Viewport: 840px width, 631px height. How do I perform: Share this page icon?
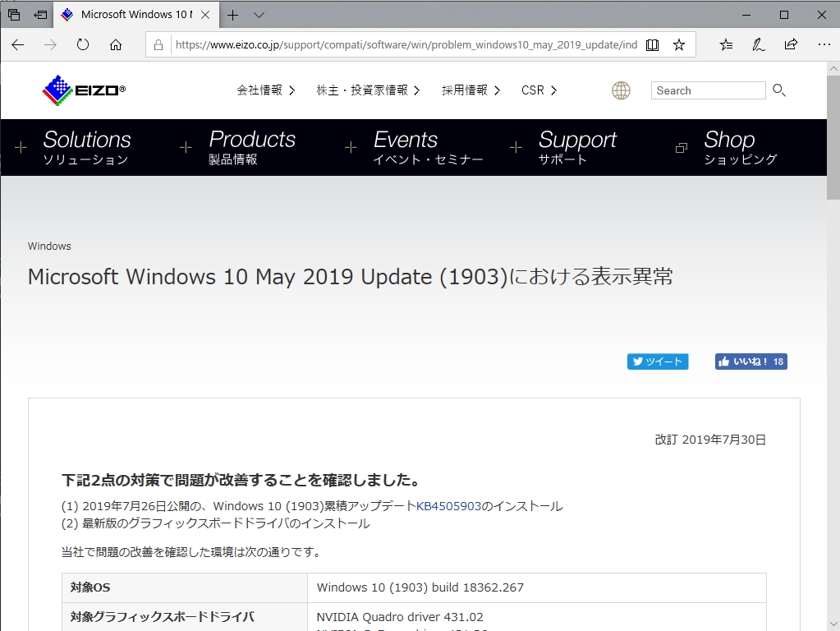point(791,44)
